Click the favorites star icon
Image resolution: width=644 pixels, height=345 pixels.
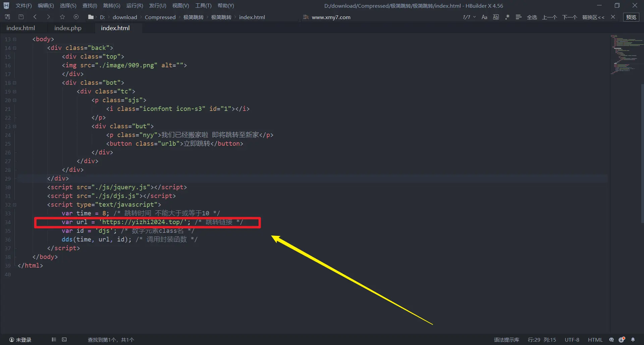(62, 17)
